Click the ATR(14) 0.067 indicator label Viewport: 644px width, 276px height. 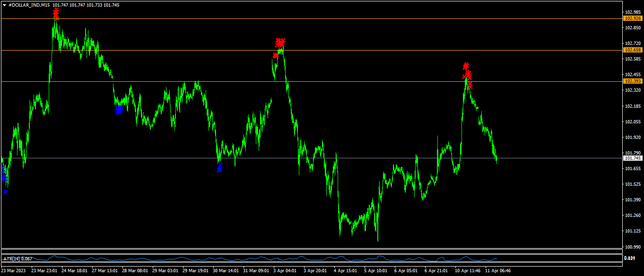point(18,259)
